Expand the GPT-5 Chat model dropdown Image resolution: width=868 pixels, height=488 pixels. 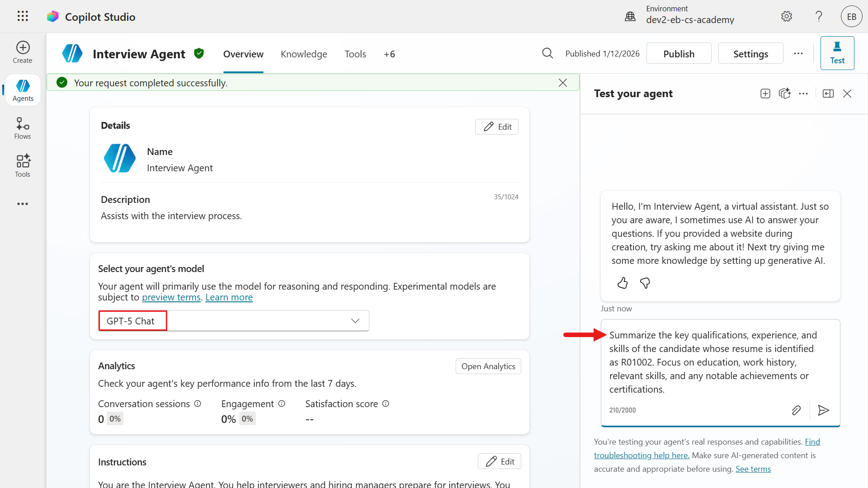[x=355, y=321]
